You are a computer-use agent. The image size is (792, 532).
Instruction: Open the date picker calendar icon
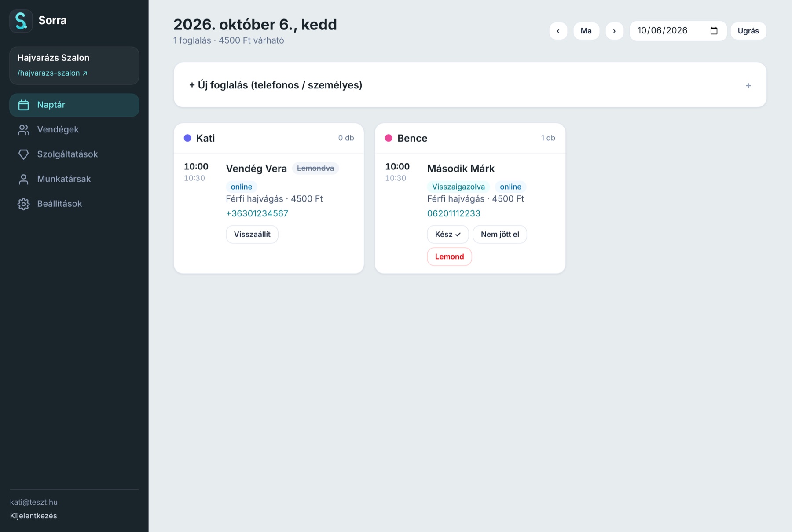(714, 31)
